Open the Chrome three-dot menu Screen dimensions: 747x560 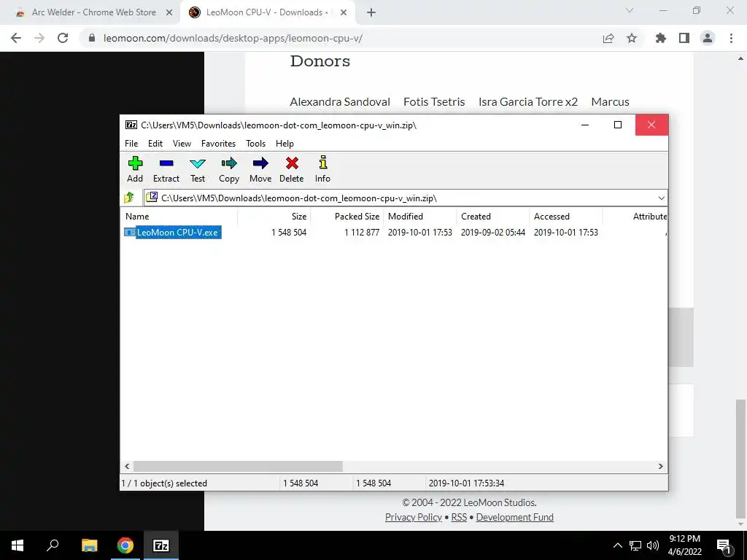click(x=731, y=38)
